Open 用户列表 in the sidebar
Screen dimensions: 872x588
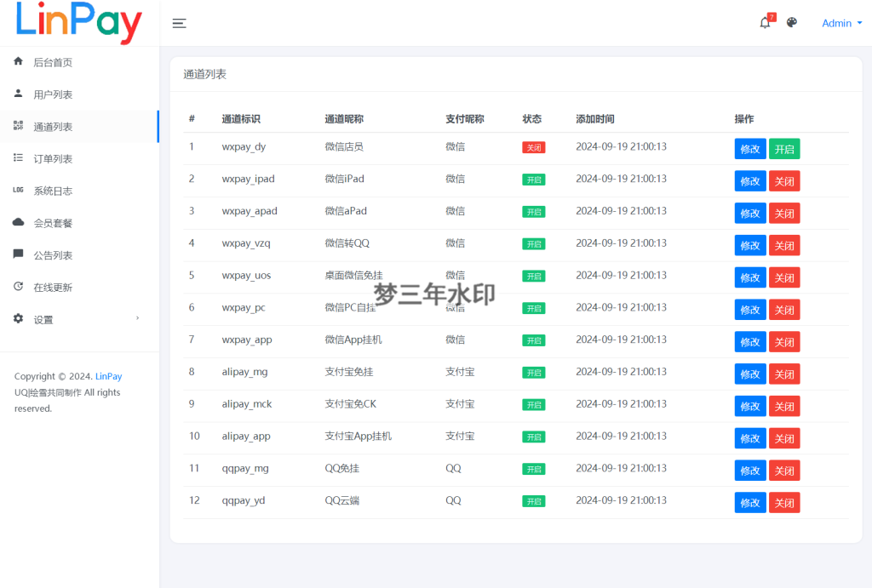click(x=79, y=94)
